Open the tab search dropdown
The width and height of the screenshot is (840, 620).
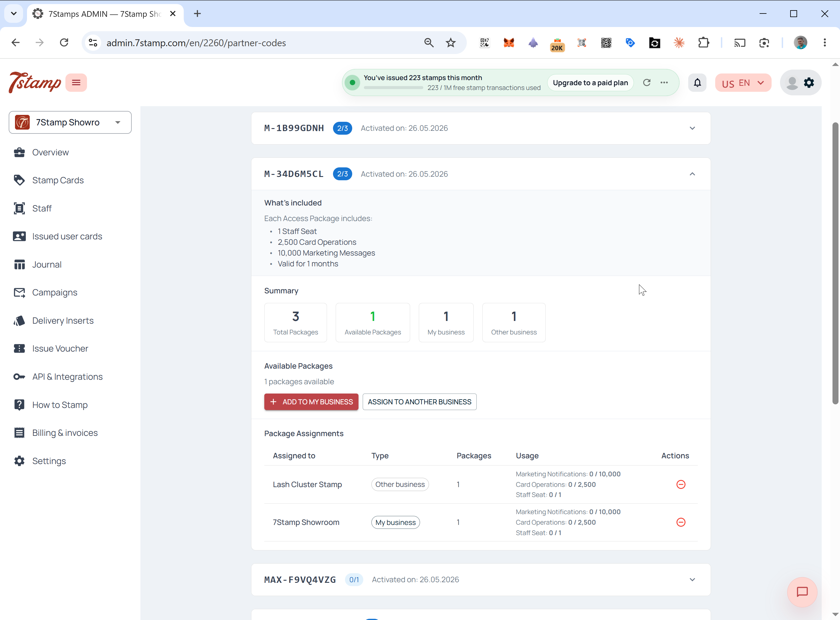(x=14, y=14)
